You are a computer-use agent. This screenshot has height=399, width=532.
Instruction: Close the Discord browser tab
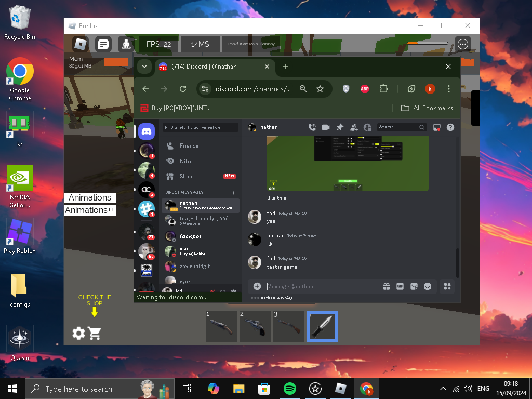coord(267,66)
